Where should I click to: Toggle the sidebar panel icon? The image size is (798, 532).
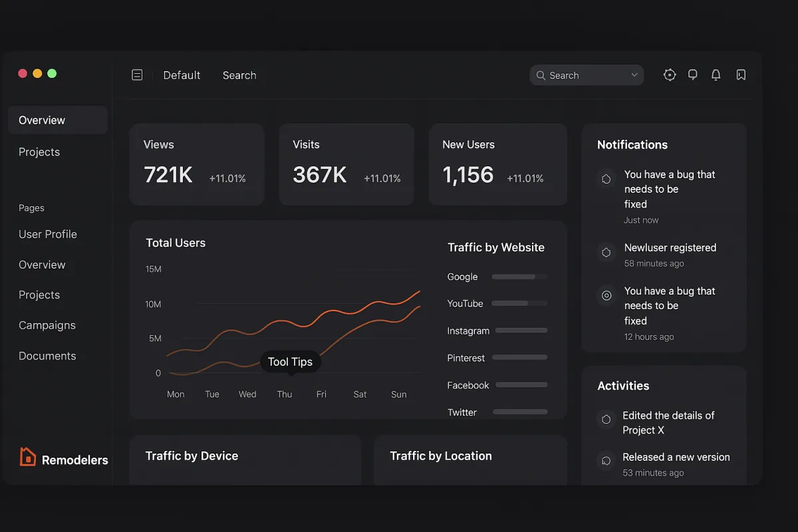(137, 75)
